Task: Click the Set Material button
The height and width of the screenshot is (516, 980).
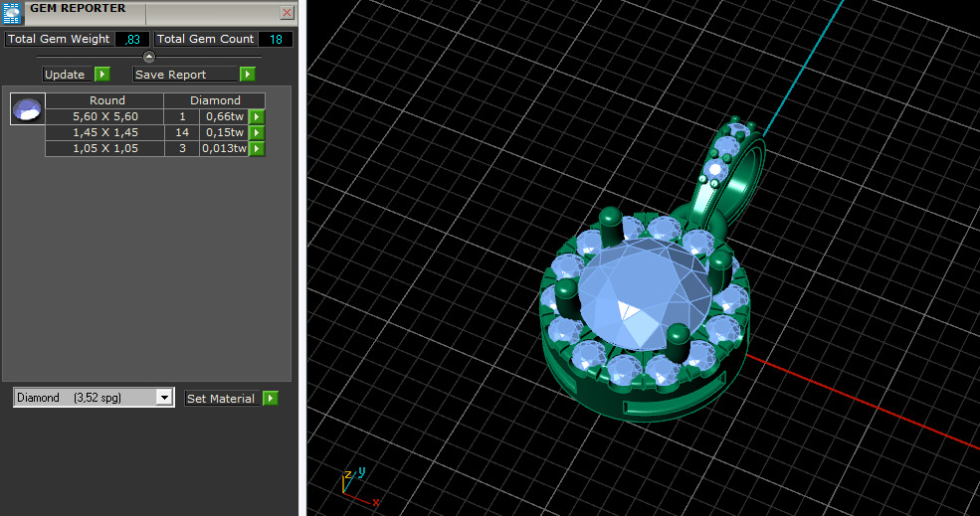Action: pos(223,399)
